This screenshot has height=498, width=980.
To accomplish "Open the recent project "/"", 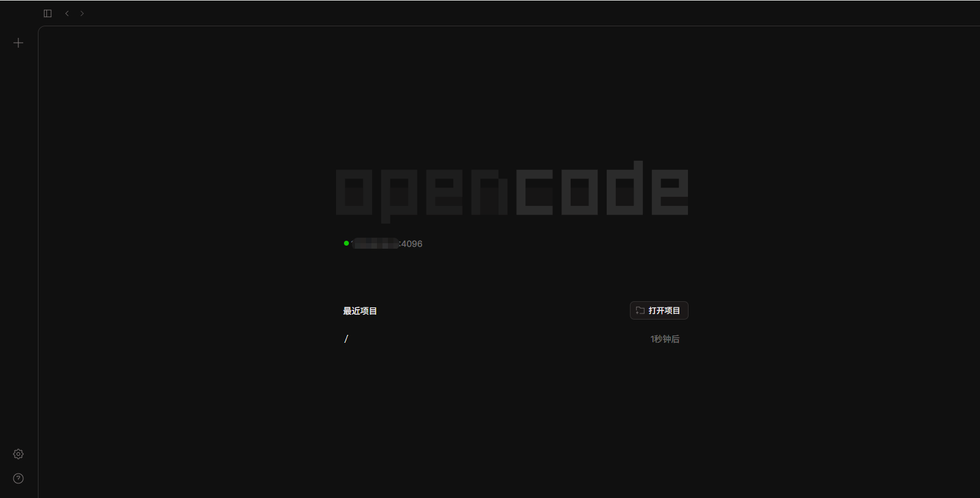I will [512, 339].
